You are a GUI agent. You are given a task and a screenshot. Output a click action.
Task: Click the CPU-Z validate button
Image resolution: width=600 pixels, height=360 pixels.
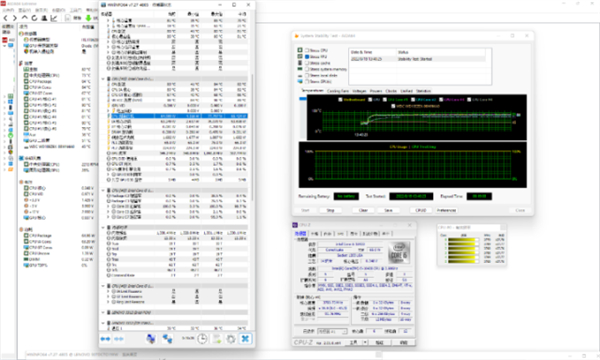coord(380,342)
